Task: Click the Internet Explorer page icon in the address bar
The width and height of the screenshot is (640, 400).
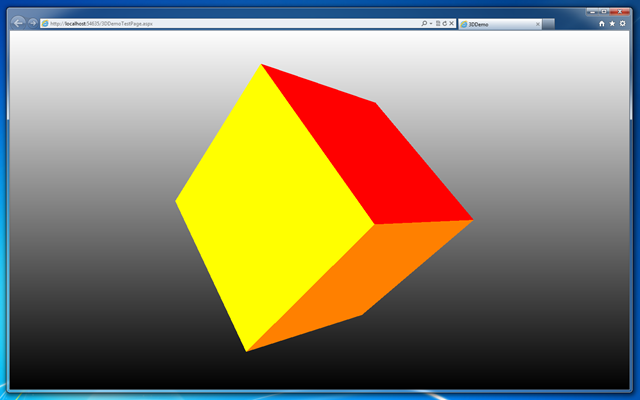Action: click(x=45, y=24)
